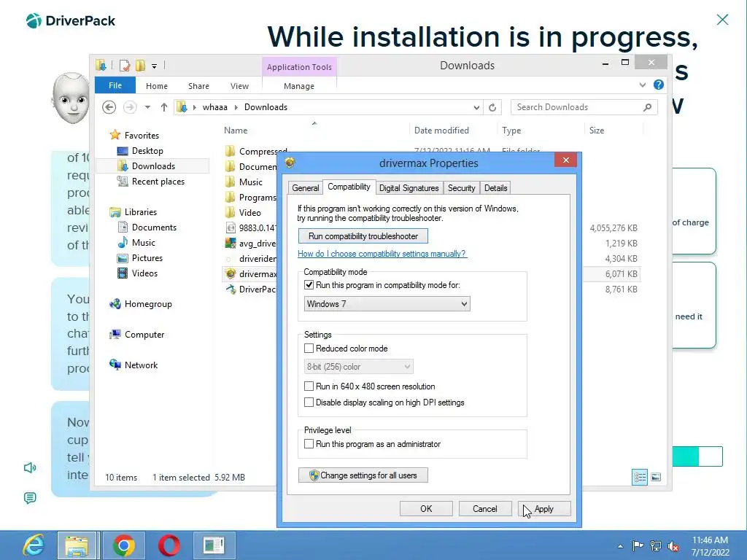Switch to the Details tab

(495, 188)
